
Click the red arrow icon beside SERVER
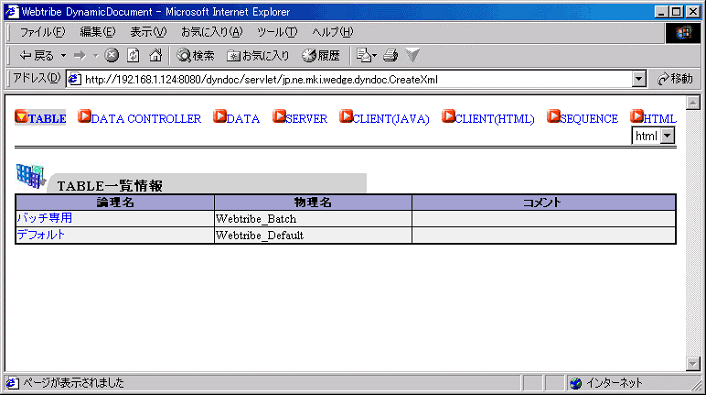pyautogui.click(x=279, y=116)
